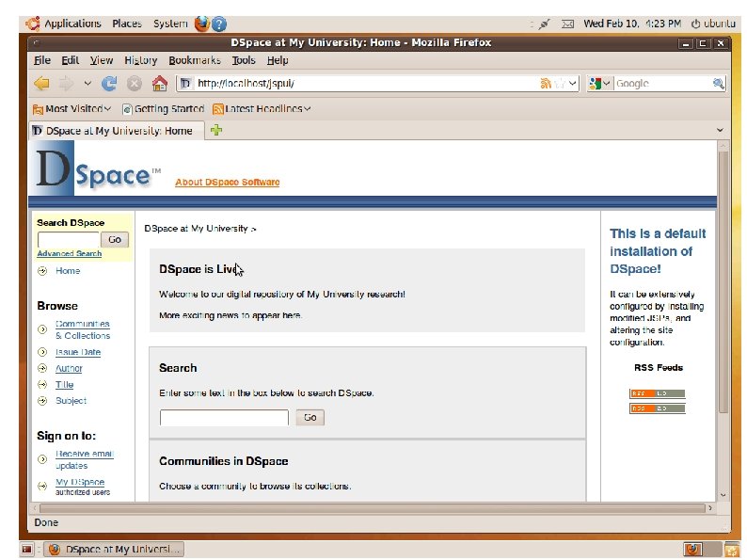Open the Applications menu in the top panel

pyautogui.click(x=72, y=24)
